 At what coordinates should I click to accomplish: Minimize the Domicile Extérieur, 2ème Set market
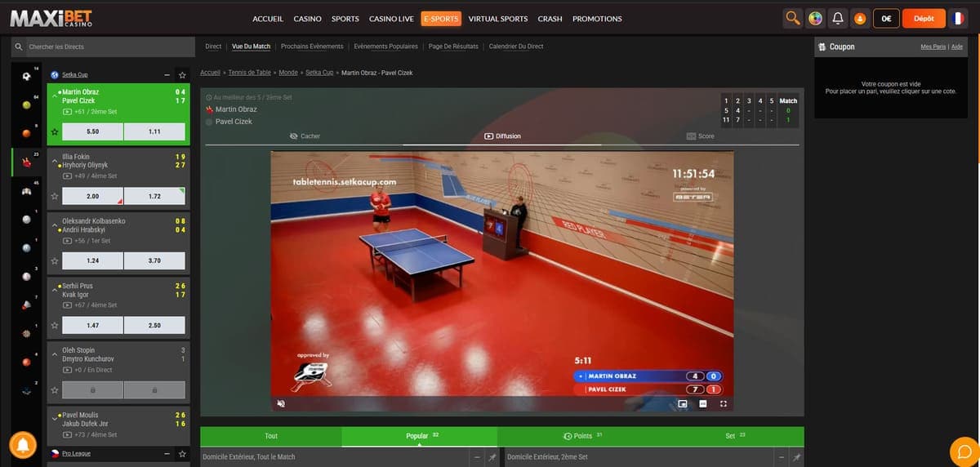(782, 457)
